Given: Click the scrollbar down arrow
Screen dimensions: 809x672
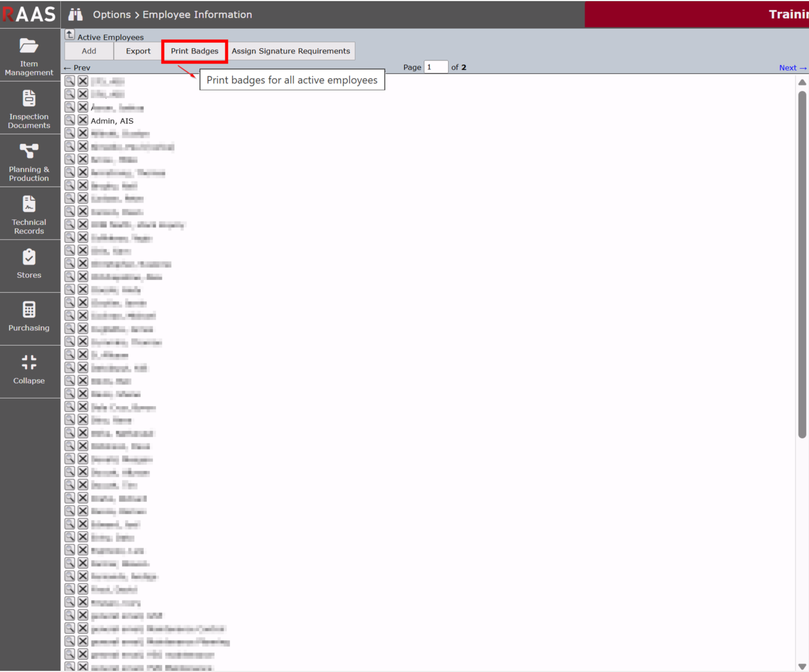Looking at the screenshot, I should tap(802, 666).
